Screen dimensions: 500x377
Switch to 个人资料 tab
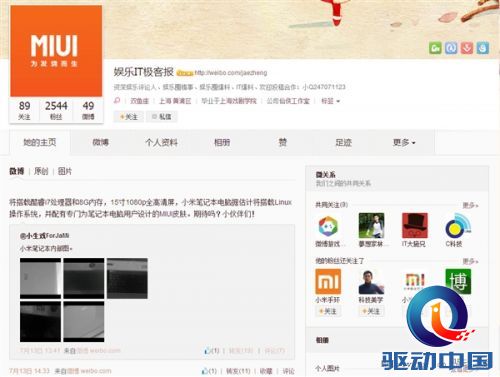[x=161, y=143]
